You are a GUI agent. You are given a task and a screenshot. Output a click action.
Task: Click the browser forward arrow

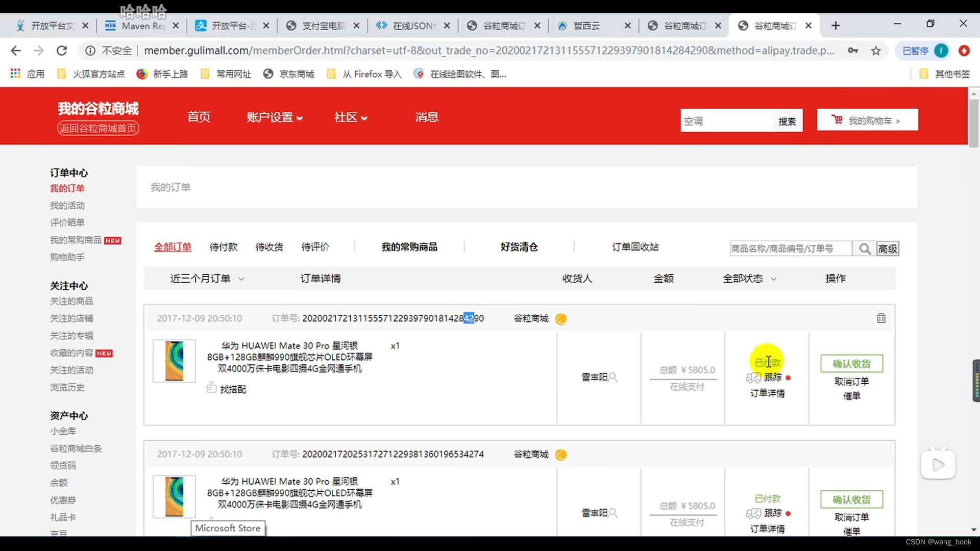coord(39,51)
